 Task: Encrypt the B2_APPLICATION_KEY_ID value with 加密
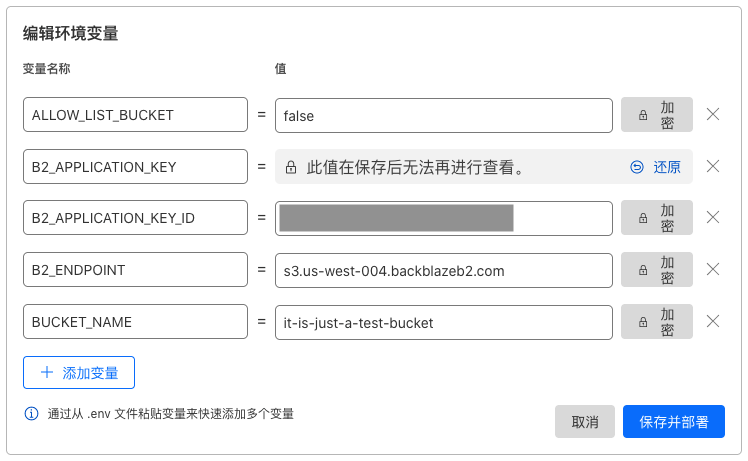click(656, 218)
